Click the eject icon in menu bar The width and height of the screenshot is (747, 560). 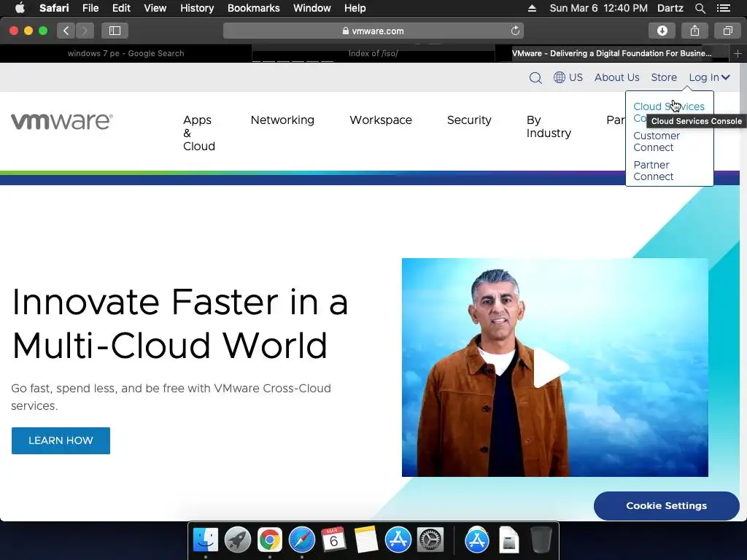click(x=532, y=8)
